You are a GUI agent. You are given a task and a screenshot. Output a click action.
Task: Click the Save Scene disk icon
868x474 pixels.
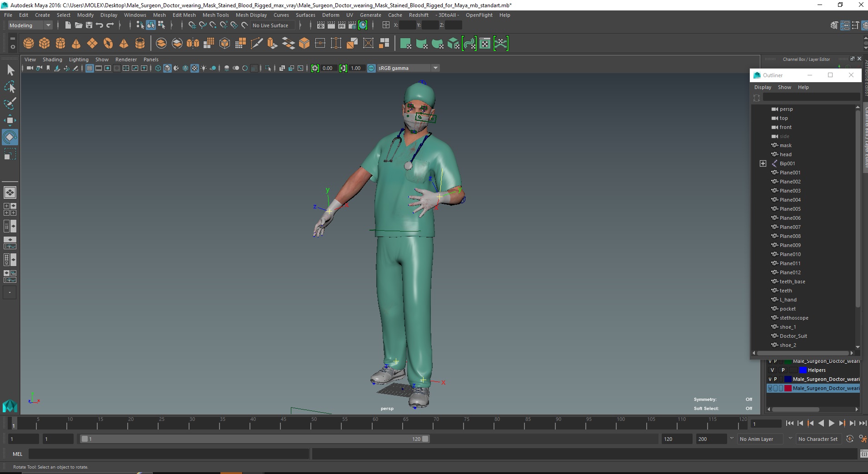[x=89, y=25]
